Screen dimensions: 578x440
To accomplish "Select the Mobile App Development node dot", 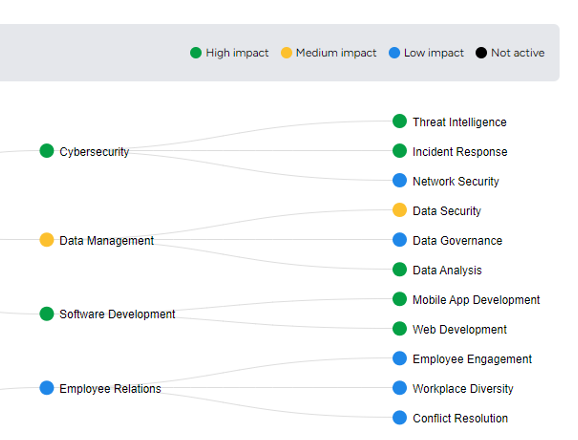I will click(x=400, y=299).
